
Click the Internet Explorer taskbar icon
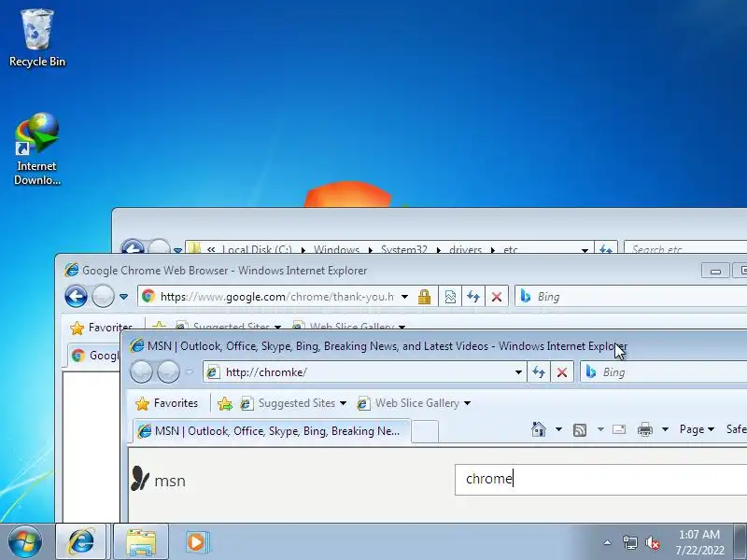81,541
